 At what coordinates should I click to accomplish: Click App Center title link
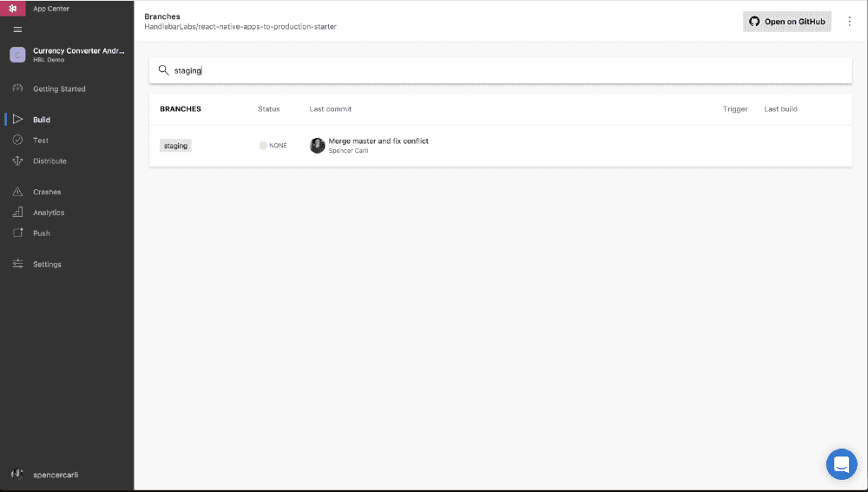51,9
